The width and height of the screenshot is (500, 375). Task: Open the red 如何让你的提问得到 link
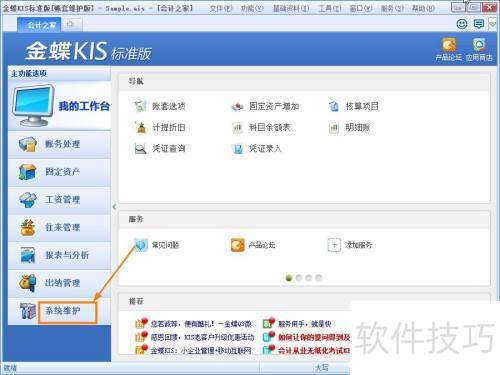[314, 337]
